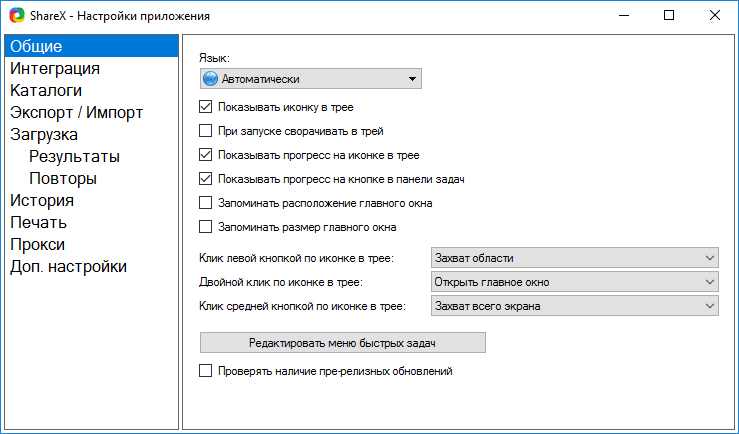The height and width of the screenshot is (434, 739).
Task: Open the Прокси settings page
Action: (x=37, y=244)
